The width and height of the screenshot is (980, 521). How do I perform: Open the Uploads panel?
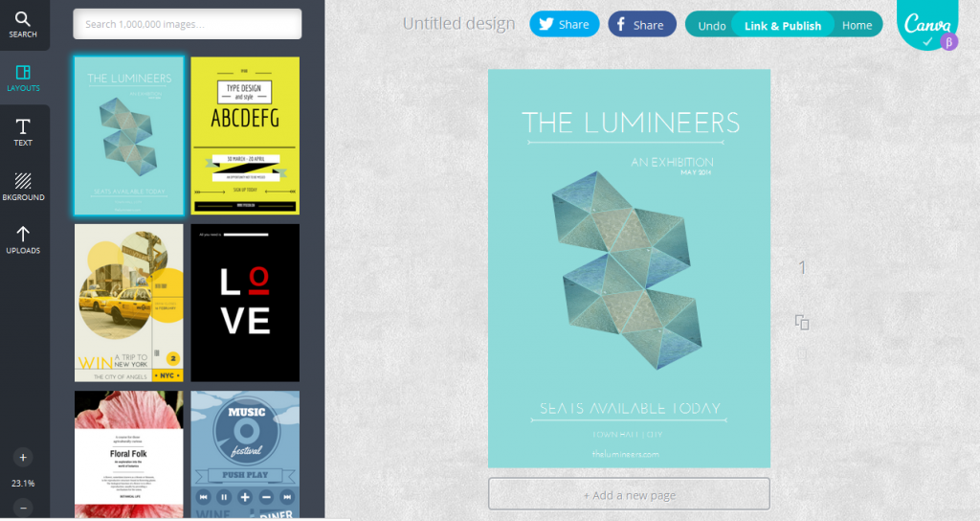23,240
